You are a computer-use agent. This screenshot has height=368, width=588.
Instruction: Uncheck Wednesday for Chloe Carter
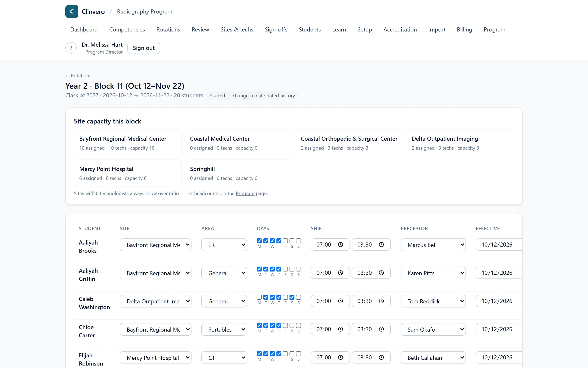tap(272, 325)
